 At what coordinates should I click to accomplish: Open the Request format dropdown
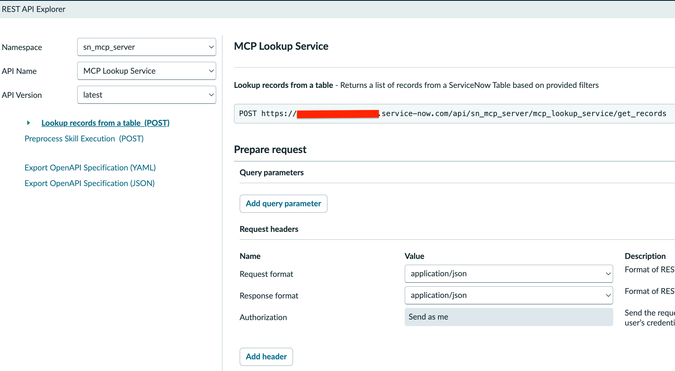(508, 274)
